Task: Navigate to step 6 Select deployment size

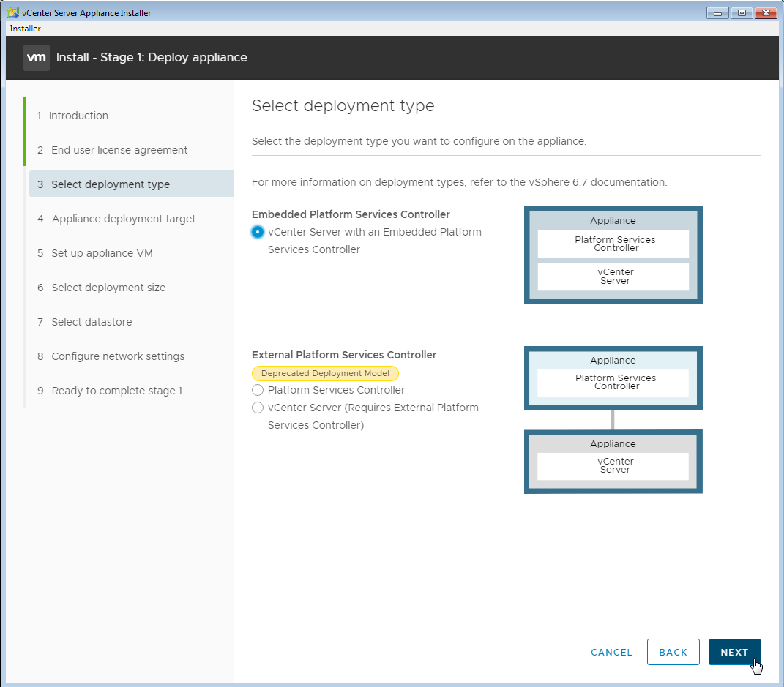Action: pos(108,288)
